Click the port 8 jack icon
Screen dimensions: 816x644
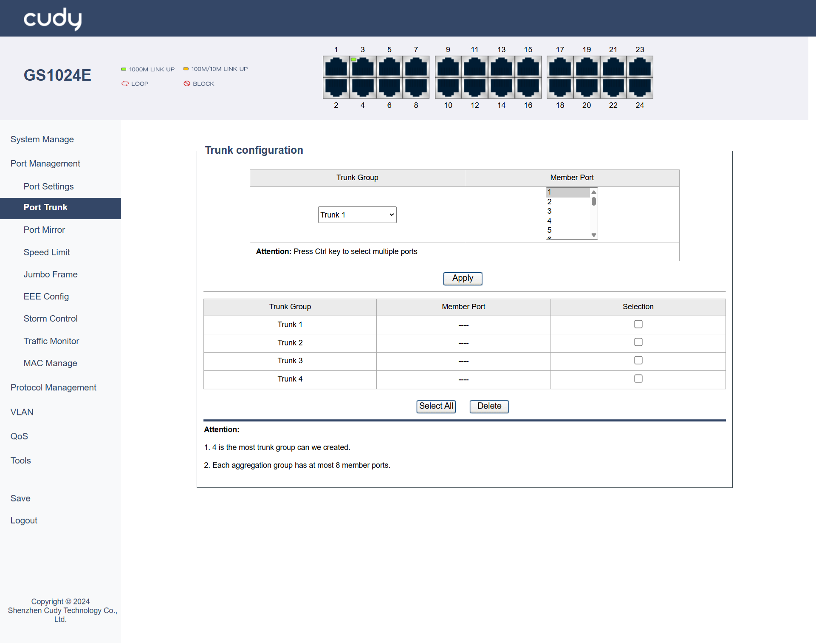[x=416, y=87]
